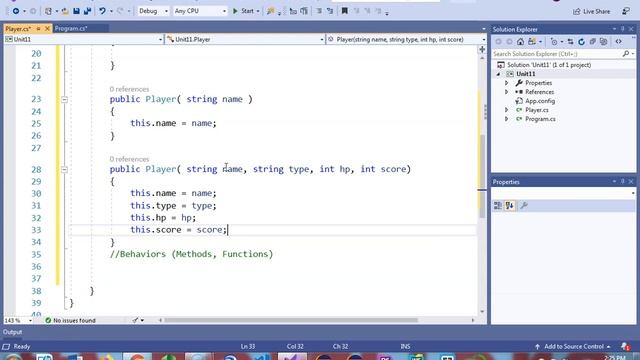Pin the Player.cs tab
Viewport: 640px width, 360px height.
[38, 29]
